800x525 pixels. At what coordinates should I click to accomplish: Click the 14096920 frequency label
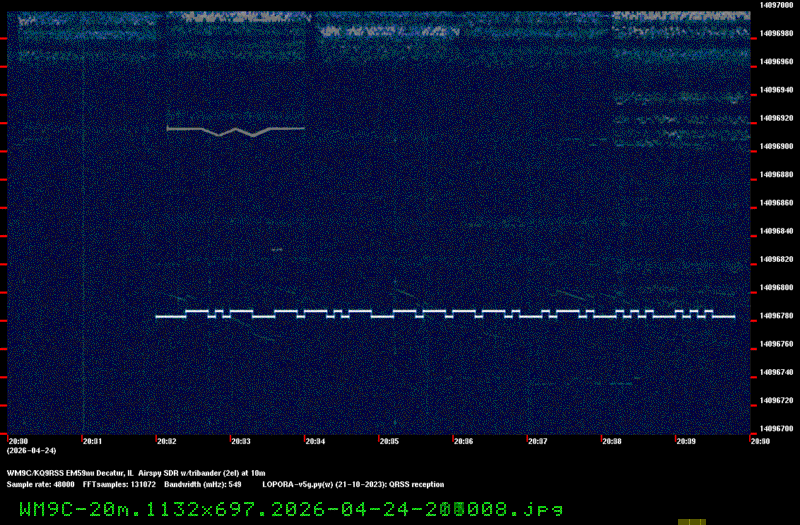coord(776,118)
